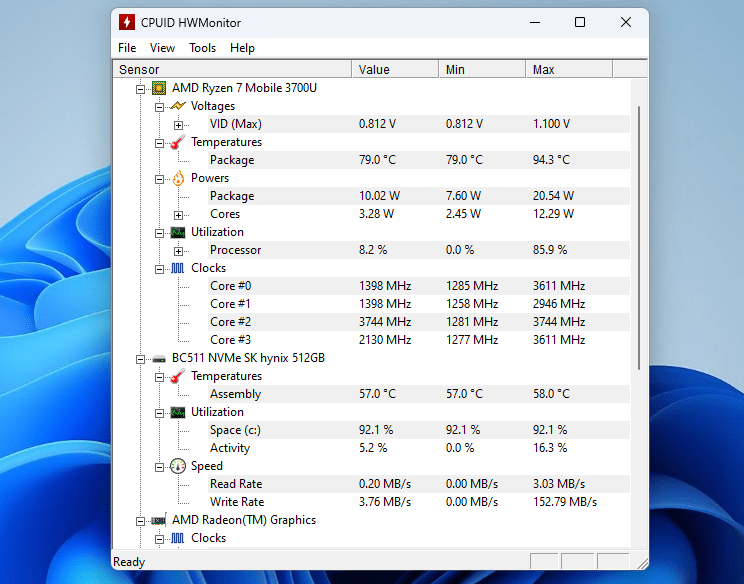
Task: Click the Radeon Clocks waveform icon
Action: (177, 538)
